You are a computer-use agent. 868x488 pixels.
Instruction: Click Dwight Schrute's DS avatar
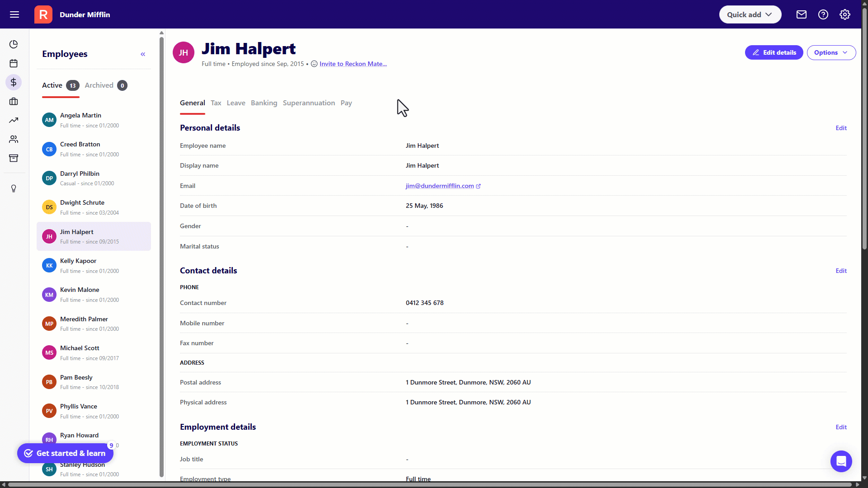coord(49,207)
